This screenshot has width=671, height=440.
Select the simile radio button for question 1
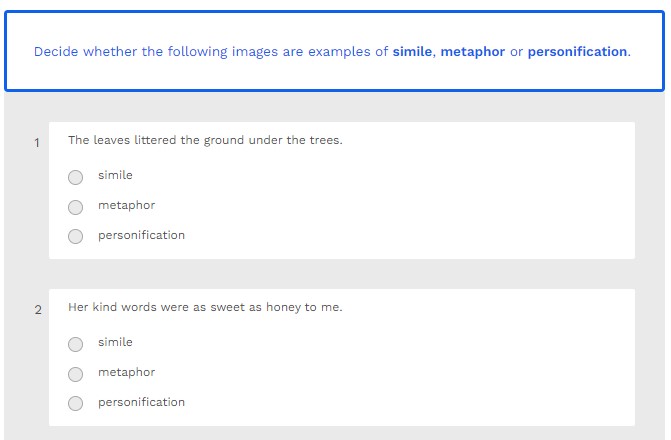tap(76, 177)
